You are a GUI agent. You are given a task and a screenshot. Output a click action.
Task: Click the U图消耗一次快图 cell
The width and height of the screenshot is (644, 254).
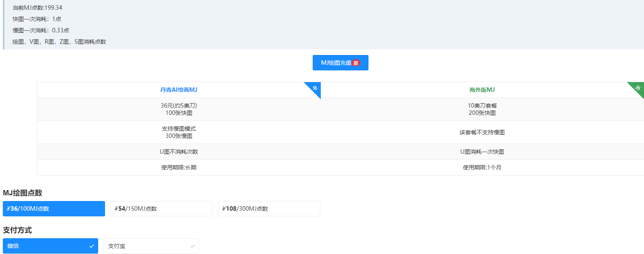click(x=482, y=152)
